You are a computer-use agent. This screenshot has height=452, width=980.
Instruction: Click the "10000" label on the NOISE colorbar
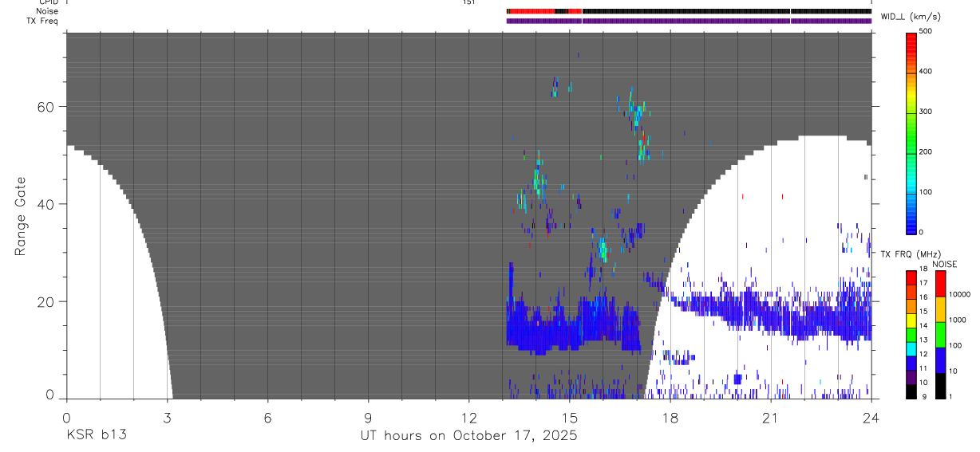point(960,294)
